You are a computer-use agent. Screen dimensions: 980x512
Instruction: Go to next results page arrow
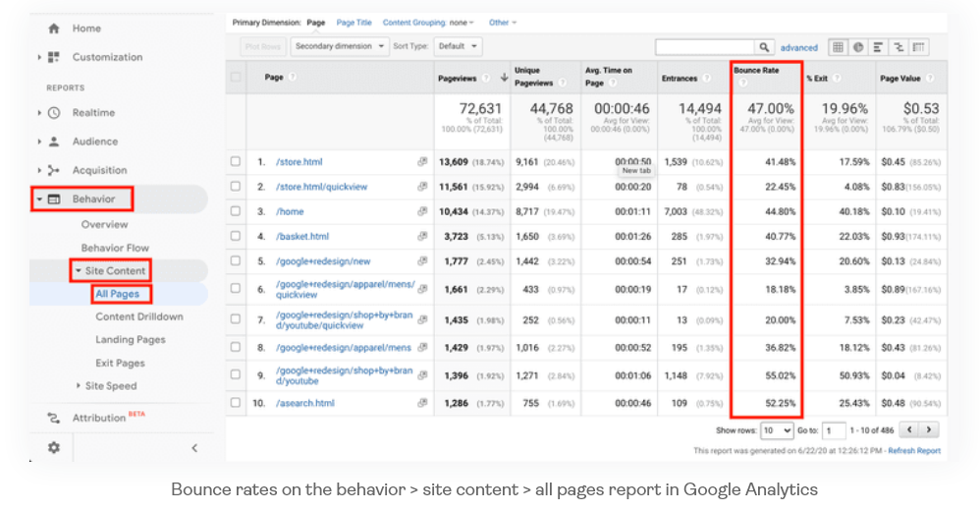(929, 429)
